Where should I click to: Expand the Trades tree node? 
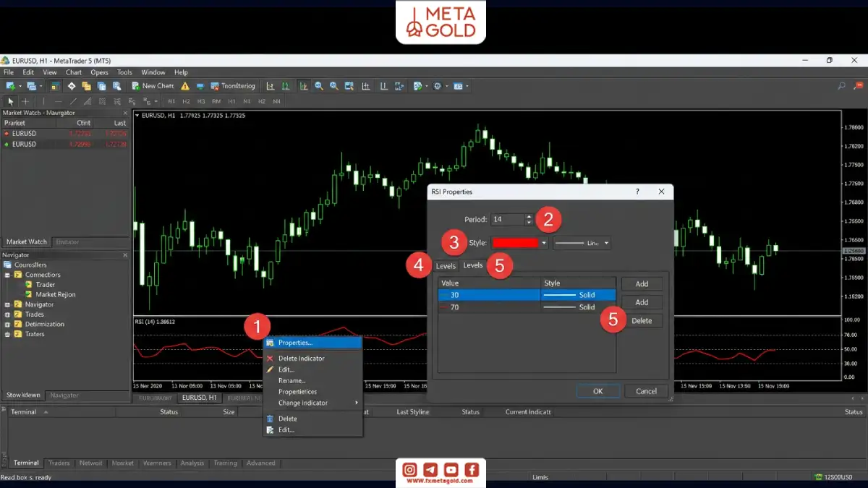pos(7,314)
